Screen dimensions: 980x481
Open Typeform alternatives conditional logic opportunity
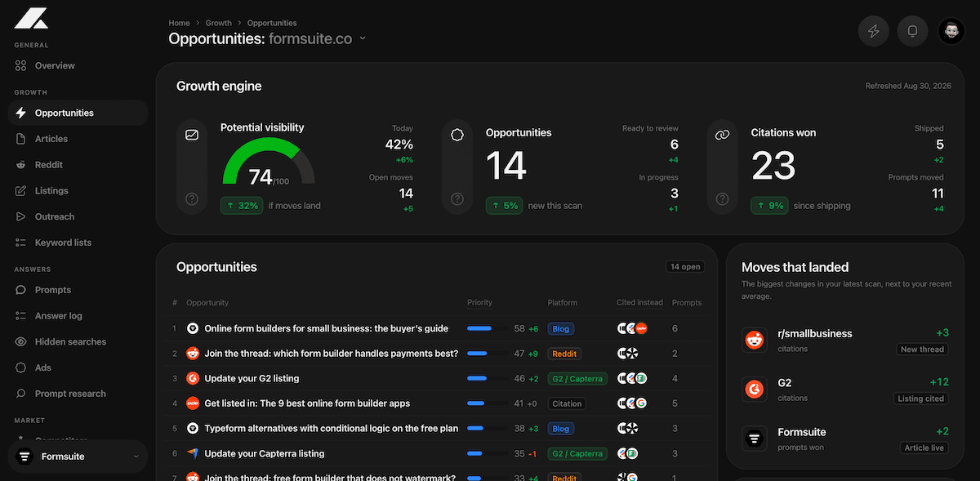point(331,428)
